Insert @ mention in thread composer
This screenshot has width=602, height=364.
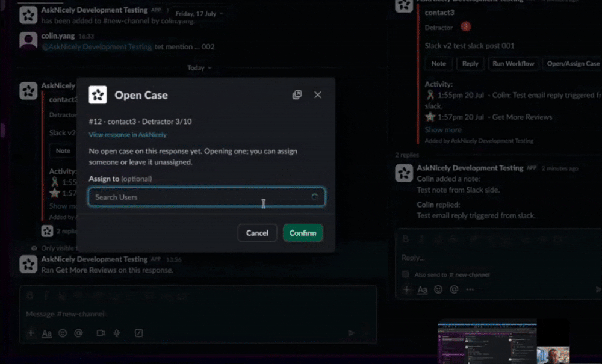tap(454, 289)
